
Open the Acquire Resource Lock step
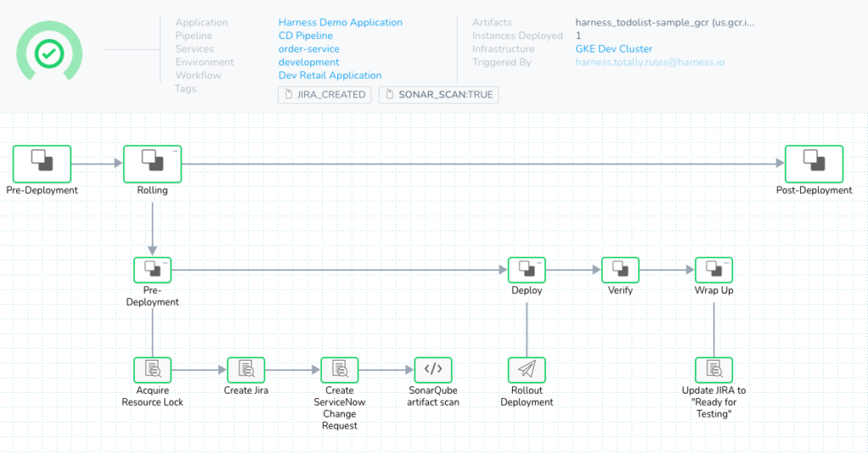pyautogui.click(x=153, y=370)
